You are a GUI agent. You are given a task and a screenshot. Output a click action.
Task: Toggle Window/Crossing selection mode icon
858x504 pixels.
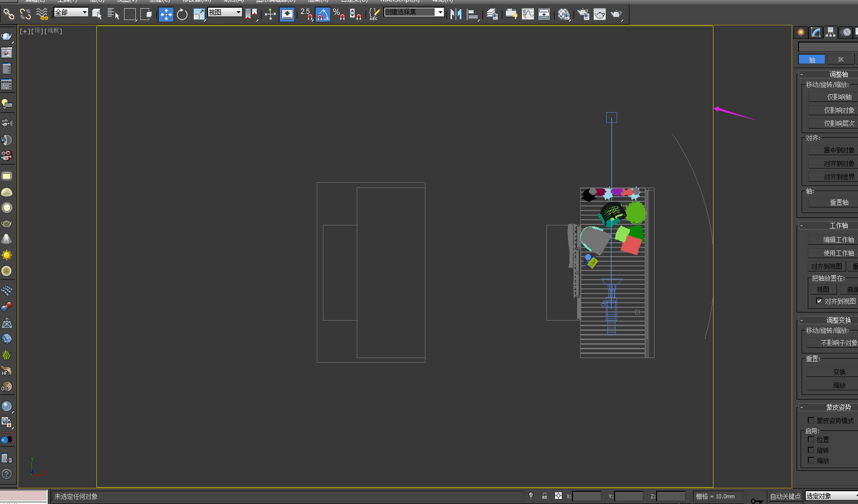[147, 14]
